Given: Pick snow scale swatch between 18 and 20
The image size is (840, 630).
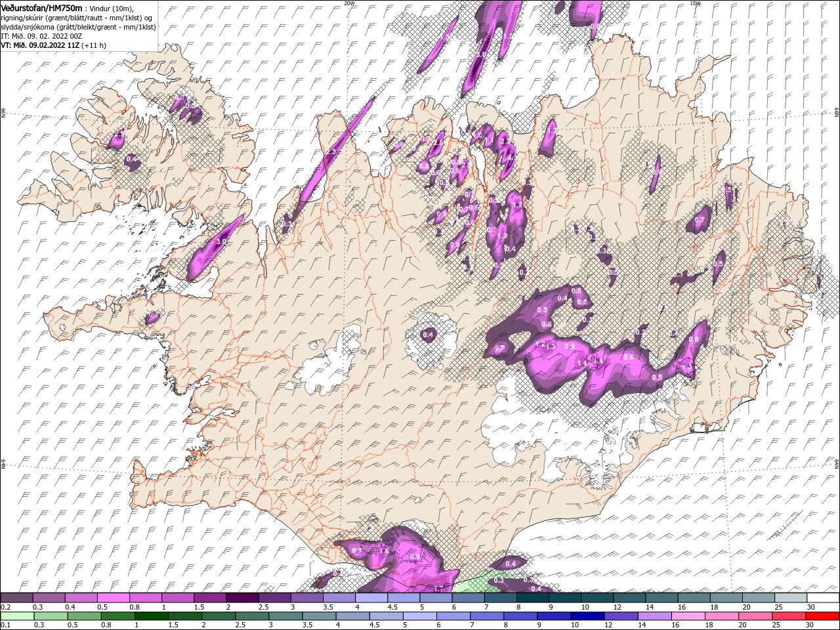Looking at the screenshot, I should [726, 598].
